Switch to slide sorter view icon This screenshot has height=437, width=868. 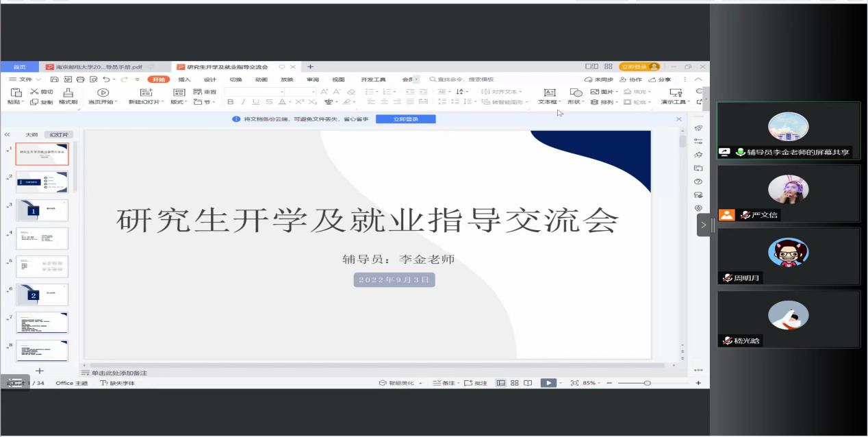point(514,383)
